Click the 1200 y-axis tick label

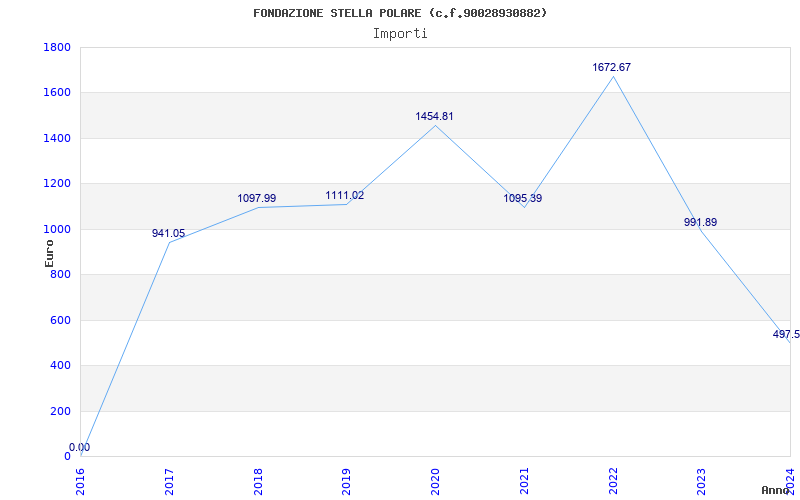(57, 184)
